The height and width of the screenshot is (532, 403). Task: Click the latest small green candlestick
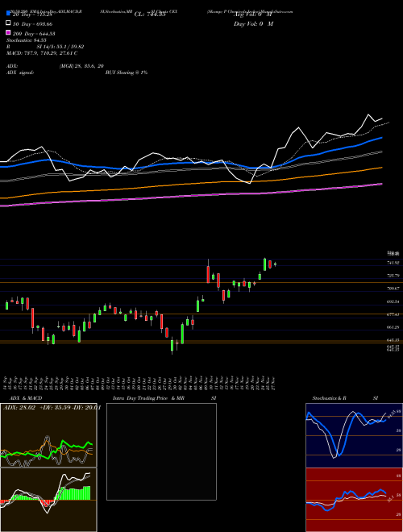275,264
